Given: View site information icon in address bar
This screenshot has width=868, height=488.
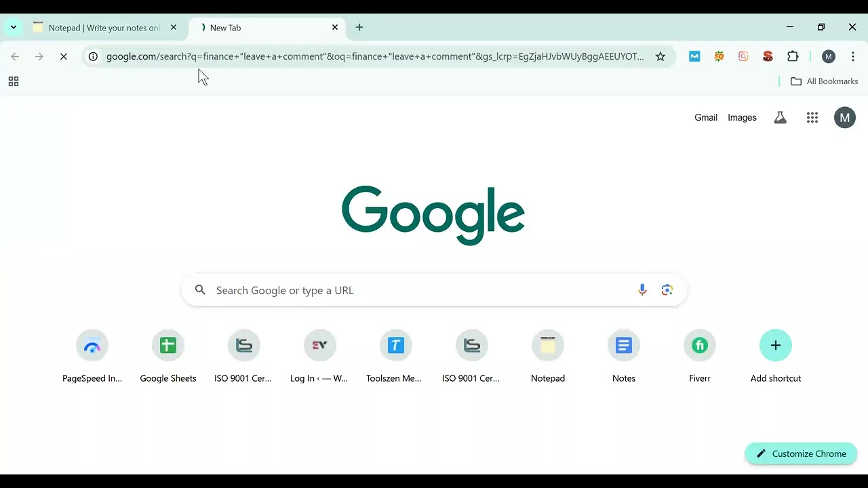Looking at the screenshot, I should point(94,56).
